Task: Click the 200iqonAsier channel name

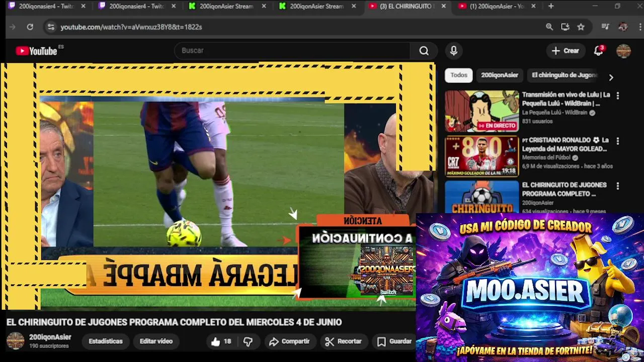Action: pyautogui.click(x=50, y=337)
